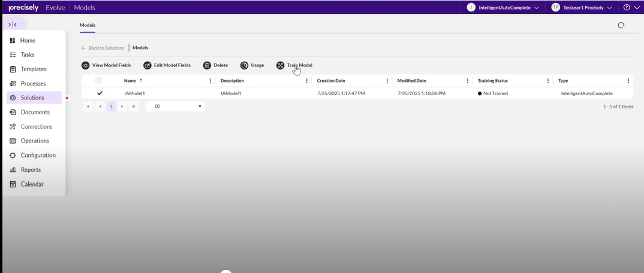Go Back to Solutions
Viewport: 644px width, 273px height.
tap(103, 48)
